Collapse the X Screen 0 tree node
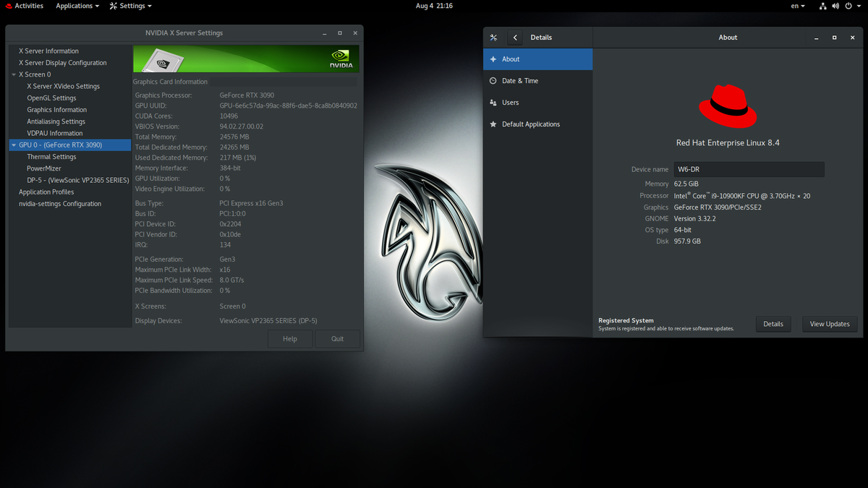Viewport: 868px width, 488px height. coord(13,74)
